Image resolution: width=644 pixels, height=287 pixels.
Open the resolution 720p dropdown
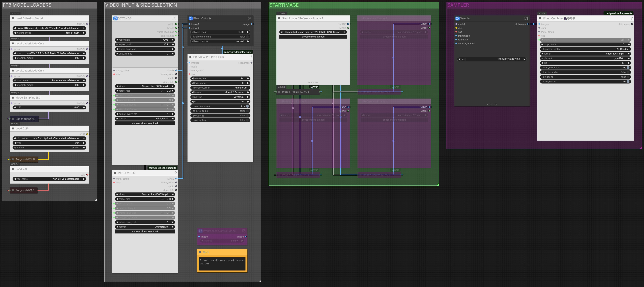145,40
